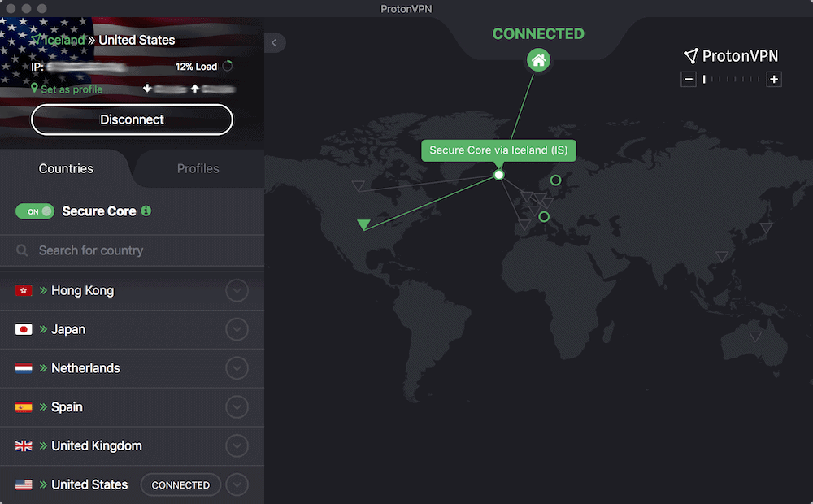813x504 pixels.
Task: Click the Japan flag icon
Action: (x=24, y=329)
